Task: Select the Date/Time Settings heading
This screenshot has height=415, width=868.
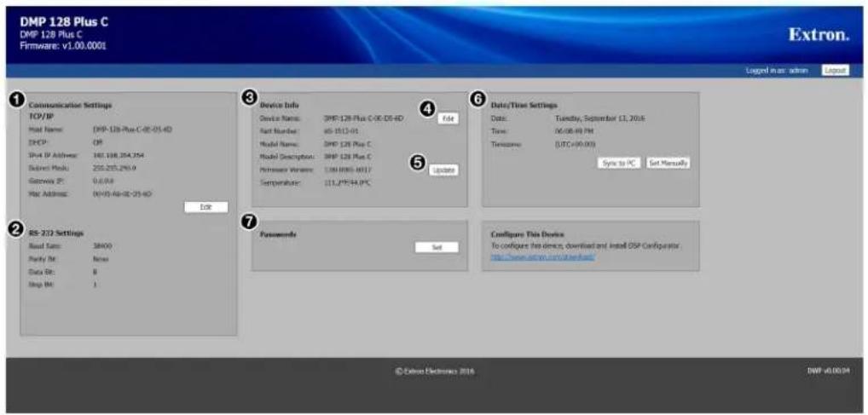Action: [x=524, y=105]
